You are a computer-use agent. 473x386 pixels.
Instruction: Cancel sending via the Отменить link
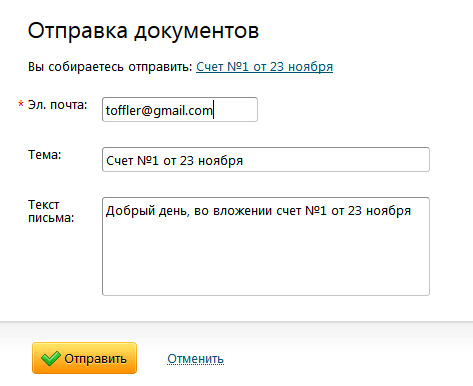coord(195,359)
